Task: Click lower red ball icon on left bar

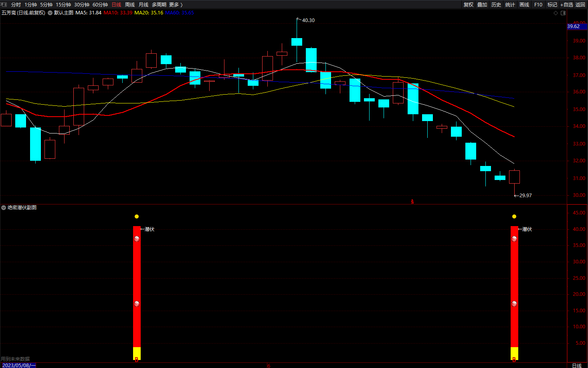Action: pyautogui.click(x=137, y=304)
